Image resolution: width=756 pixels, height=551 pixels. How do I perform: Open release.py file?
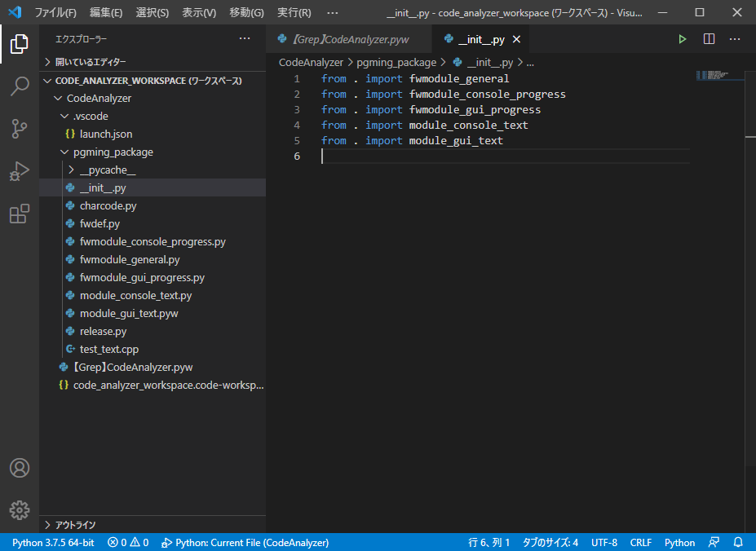click(x=153, y=331)
